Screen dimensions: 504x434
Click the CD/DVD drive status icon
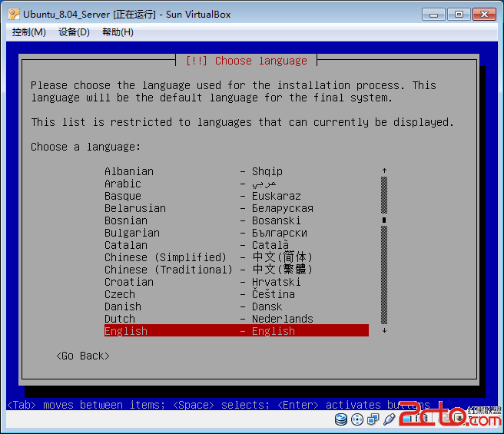pyautogui.click(x=357, y=419)
